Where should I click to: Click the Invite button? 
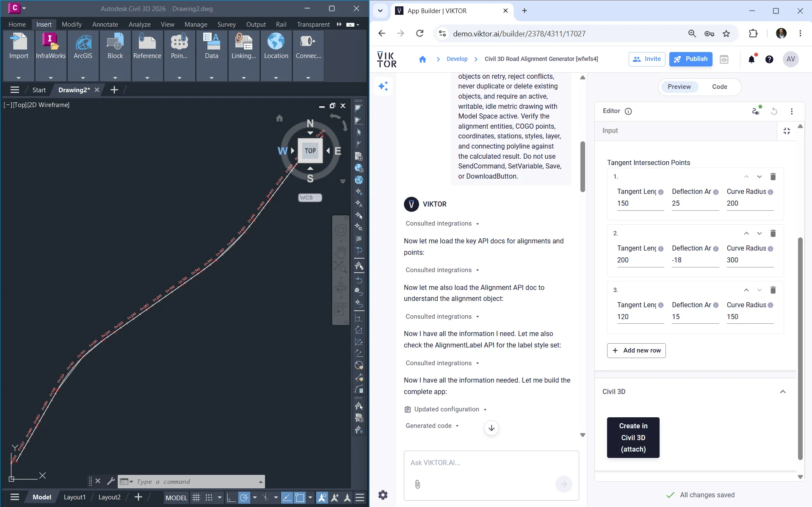pyautogui.click(x=647, y=59)
